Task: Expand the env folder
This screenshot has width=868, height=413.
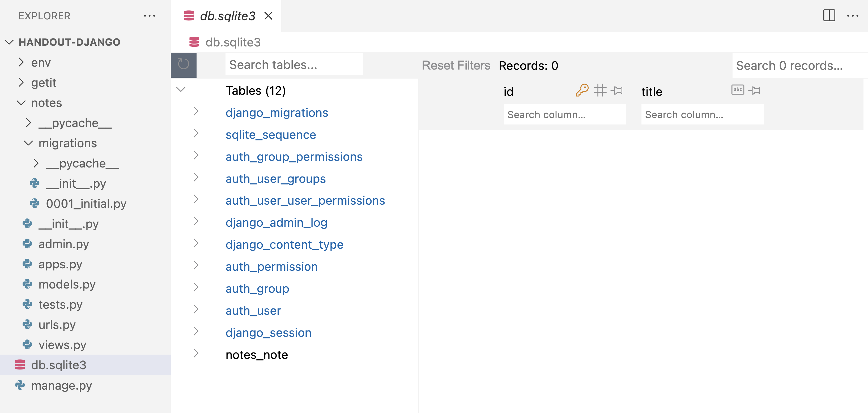Action: 21,62
